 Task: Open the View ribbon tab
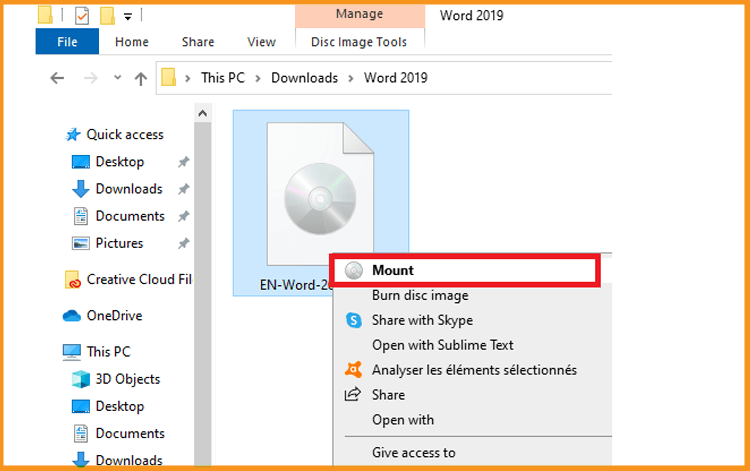pos(261,42)
